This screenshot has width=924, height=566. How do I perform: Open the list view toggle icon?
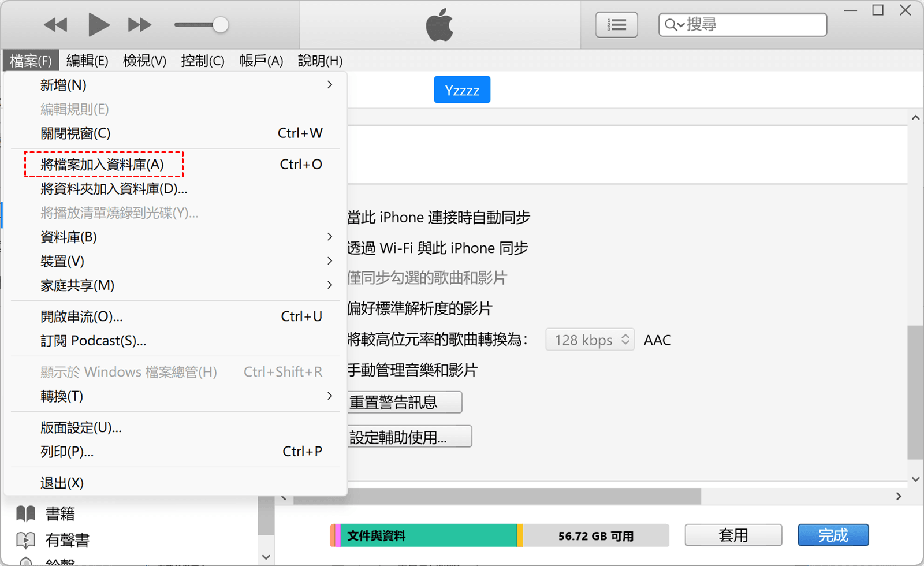pyautogui.click(x=617, y=25)
